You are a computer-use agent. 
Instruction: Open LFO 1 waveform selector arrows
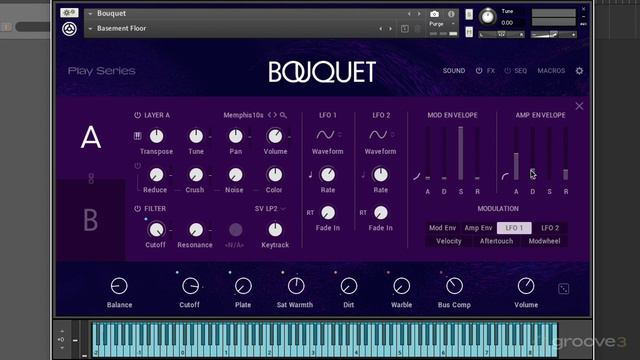pos(340,135)
